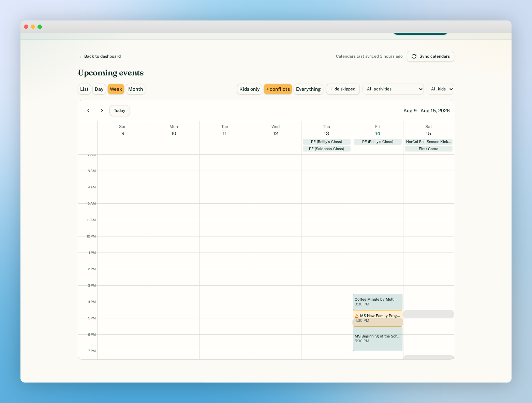Open Thursday PE (Reilly's Class) event
Screen dimensions: 532x403
pyautogui.click(x=327, y=142)
